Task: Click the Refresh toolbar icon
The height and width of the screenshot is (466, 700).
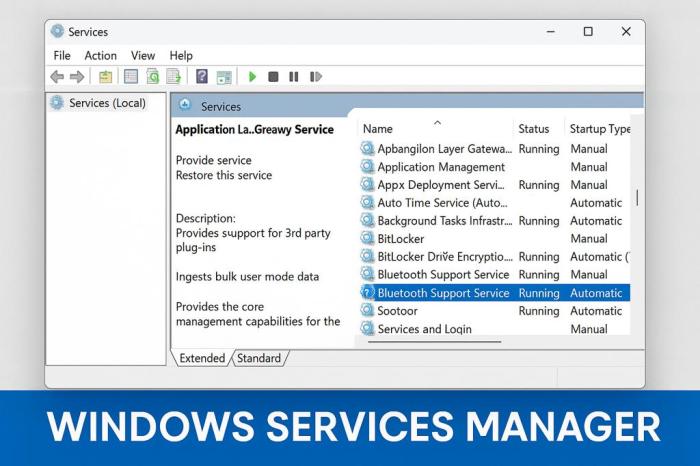Action: click(x=153, y=77)
